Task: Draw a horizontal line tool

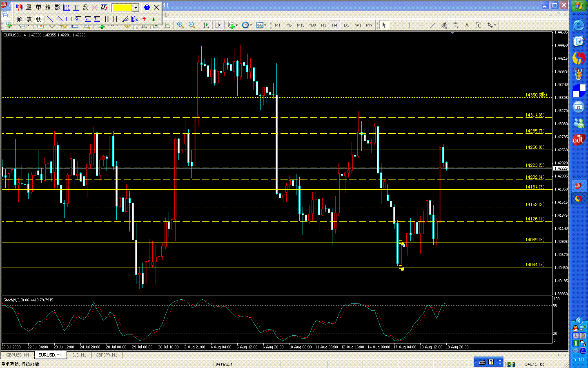Action: tap(421, 25)
